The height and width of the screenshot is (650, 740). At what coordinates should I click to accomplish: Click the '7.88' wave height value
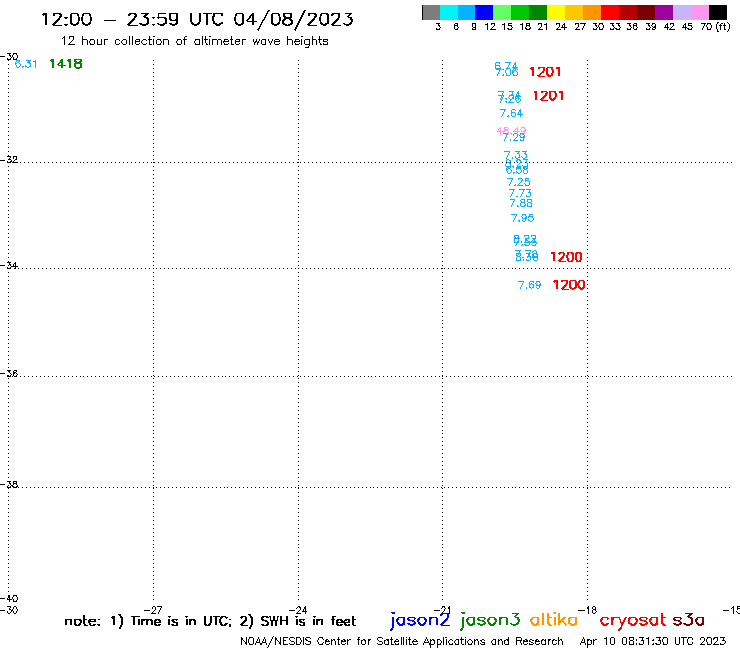[x=521, y=203]
